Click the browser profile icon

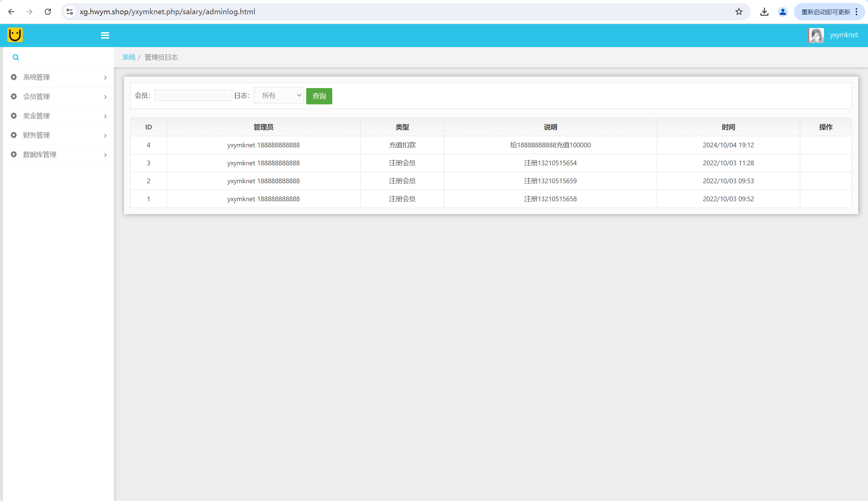coord(783,12)
